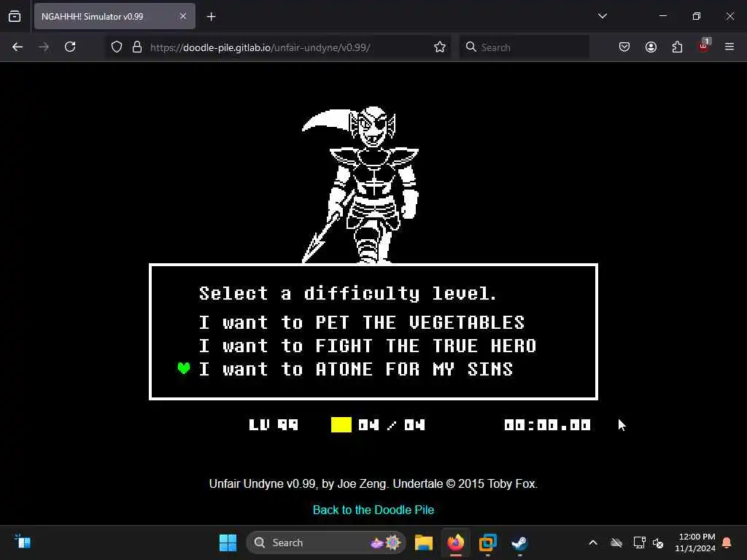Close the NGAHHH! Simulator tab

tap(183, 16)
